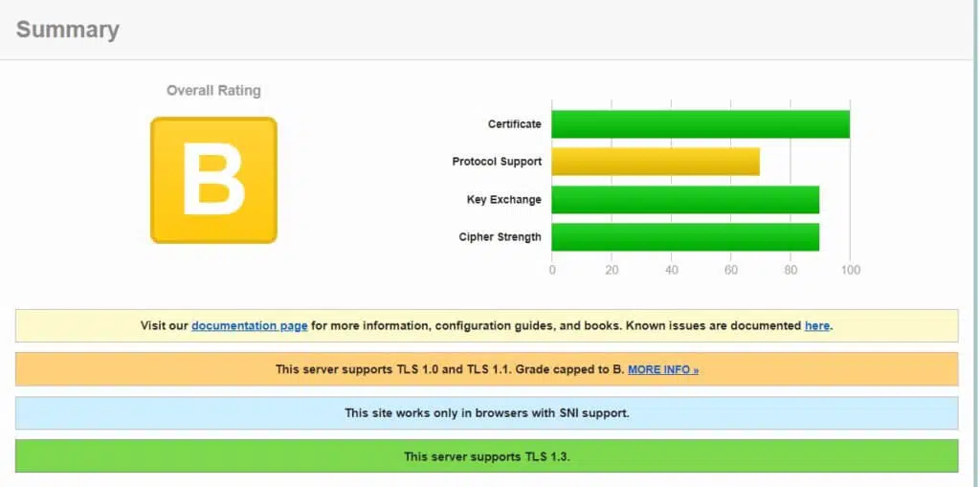Image resolution: width=980 pixels, height=487 pixels.
Task: Open the documentation page link
Action: (249, 325)
